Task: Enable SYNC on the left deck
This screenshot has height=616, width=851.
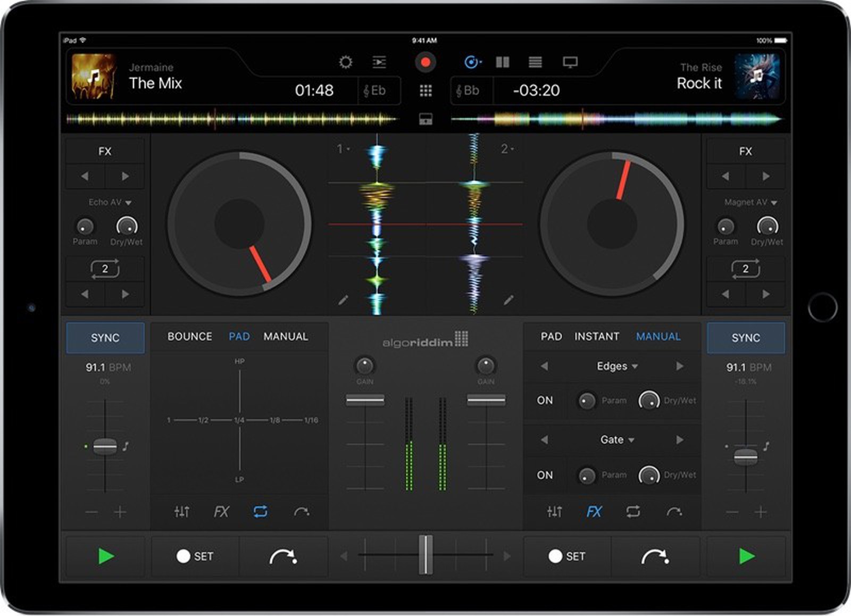Action: pos(105,337)
